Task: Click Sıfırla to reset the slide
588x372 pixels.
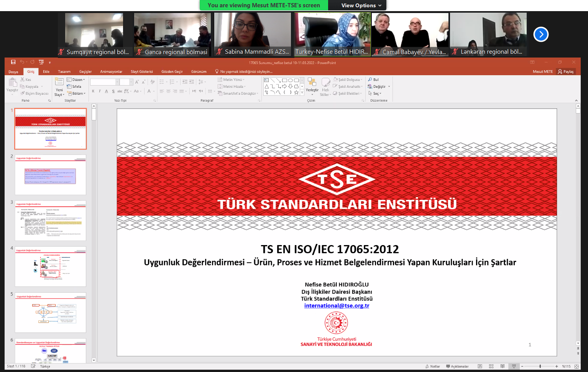Action: click(x=74, y=87)
